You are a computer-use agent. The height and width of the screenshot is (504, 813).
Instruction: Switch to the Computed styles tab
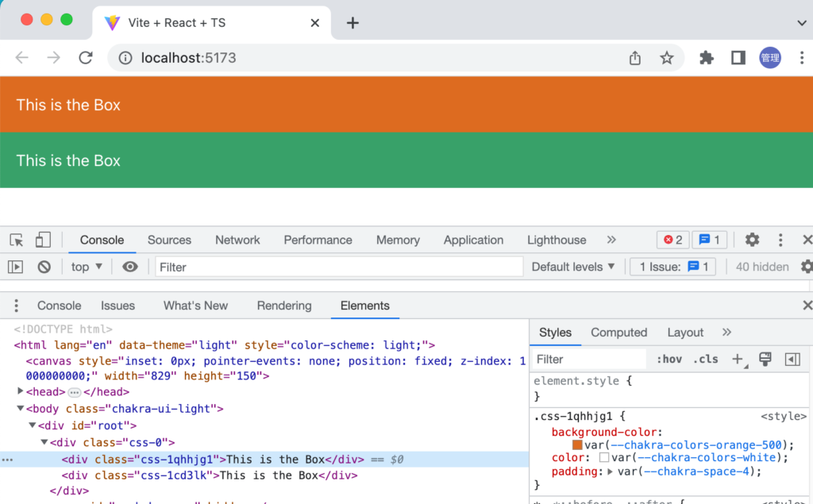(x=618, y=333)
